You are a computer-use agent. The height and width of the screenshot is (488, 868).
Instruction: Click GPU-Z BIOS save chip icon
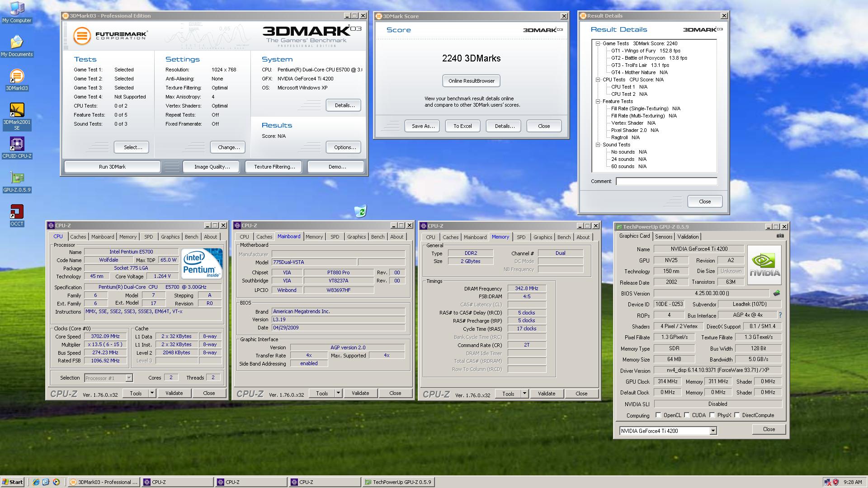[x=777, y=293]
